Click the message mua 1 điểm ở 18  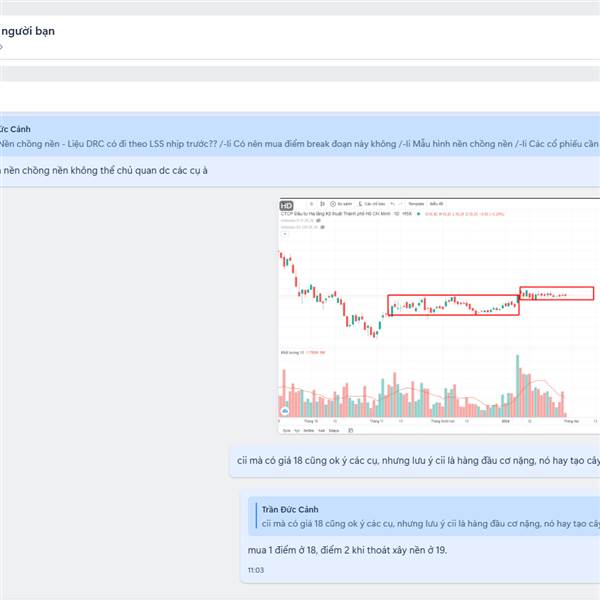point(347,550)
